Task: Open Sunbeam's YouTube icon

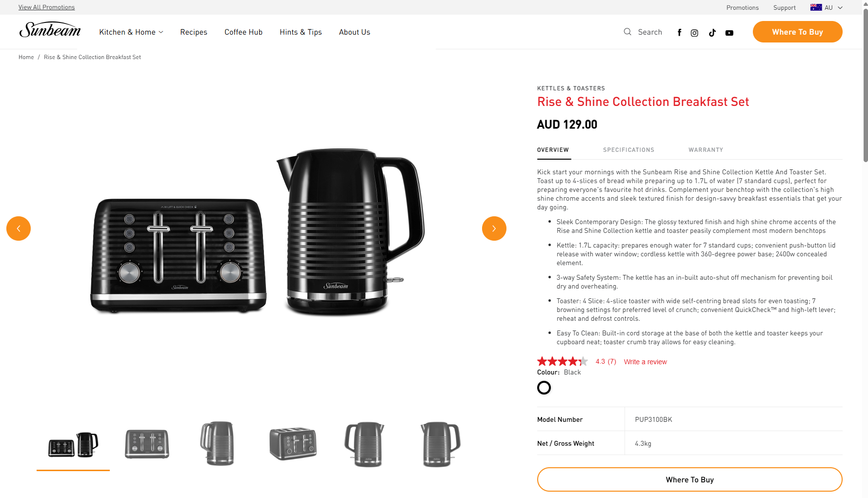Action: coord(729,33)
